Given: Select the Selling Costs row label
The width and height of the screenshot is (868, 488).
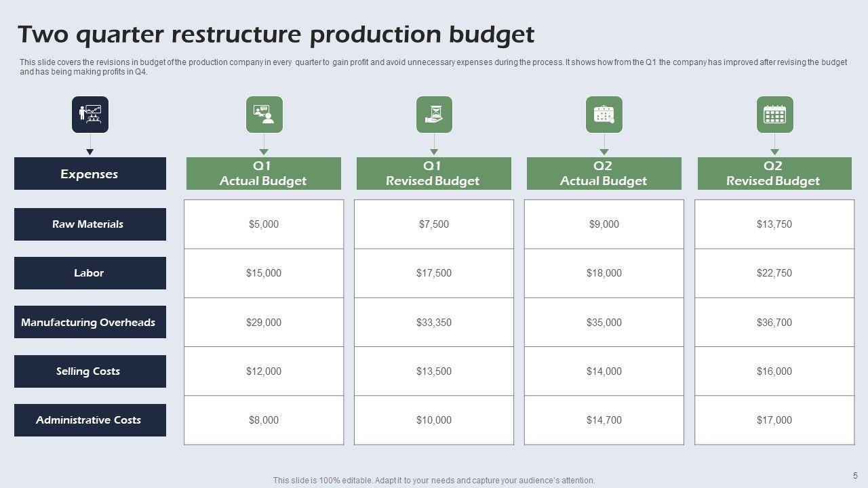Looking at the screenshot, I should pos(90,371).
